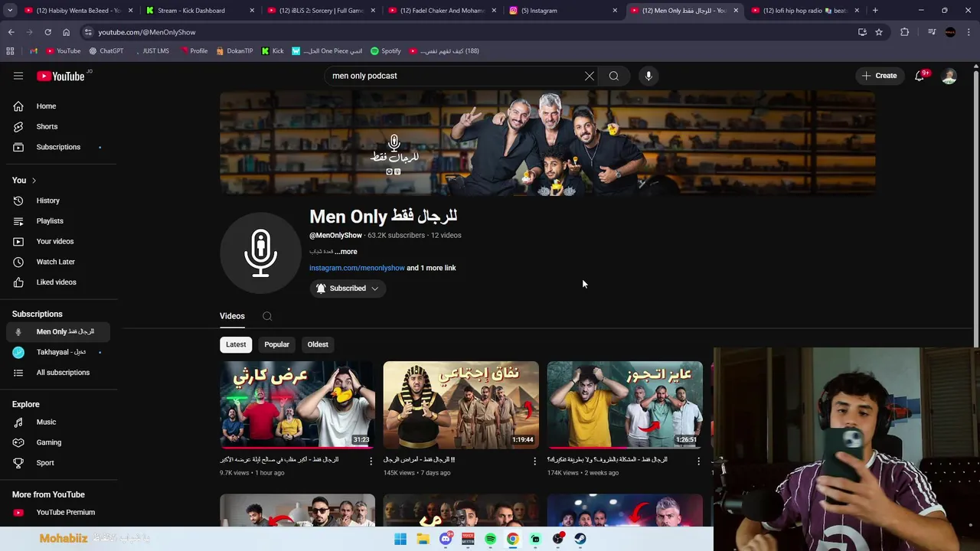
Task: Open the 'and 1 more link' text
Action: click(x=431, y=268)
